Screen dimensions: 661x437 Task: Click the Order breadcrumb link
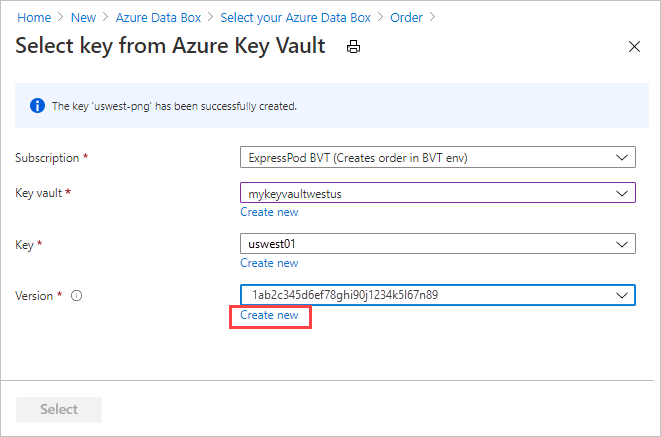(405, 17)
